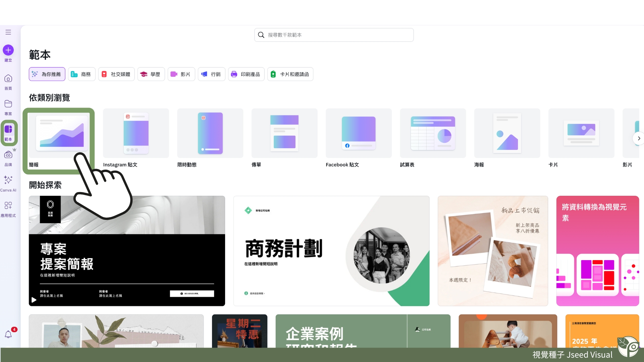
Task: Open the Canva AI sidebar icon
Action: 8,180
